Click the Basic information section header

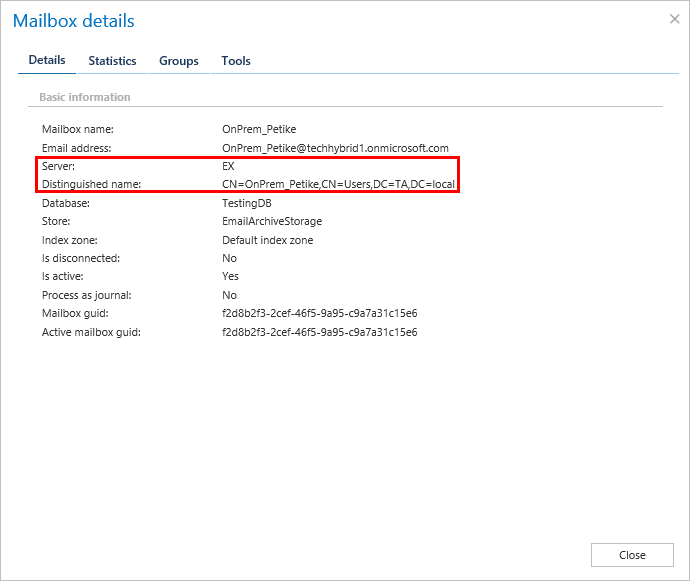85,97
